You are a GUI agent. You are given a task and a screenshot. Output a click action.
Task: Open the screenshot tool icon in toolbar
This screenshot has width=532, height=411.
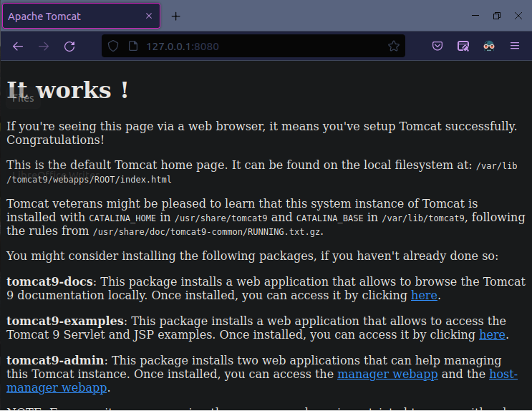tap(463, 46)
